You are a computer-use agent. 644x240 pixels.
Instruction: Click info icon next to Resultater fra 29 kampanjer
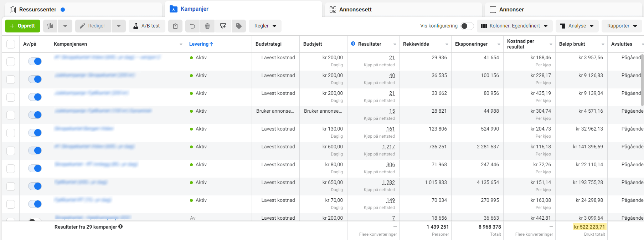point(120,226)
